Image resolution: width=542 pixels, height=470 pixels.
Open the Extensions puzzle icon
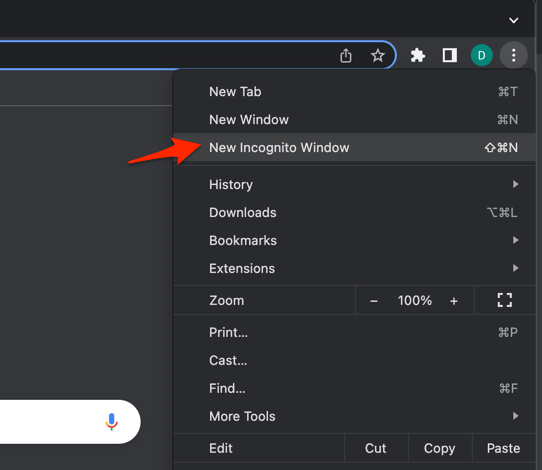coord(418,55)
